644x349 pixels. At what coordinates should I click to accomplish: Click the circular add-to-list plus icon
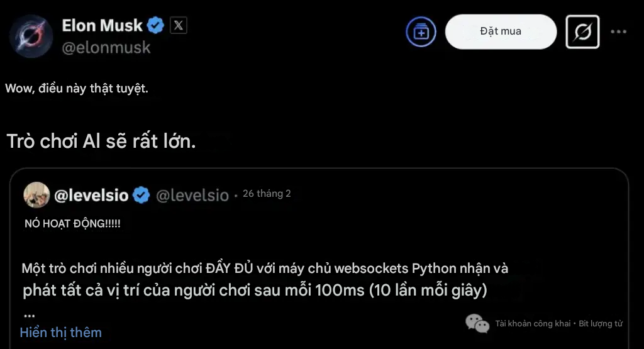pyautogui.click(x=421, y=31)
